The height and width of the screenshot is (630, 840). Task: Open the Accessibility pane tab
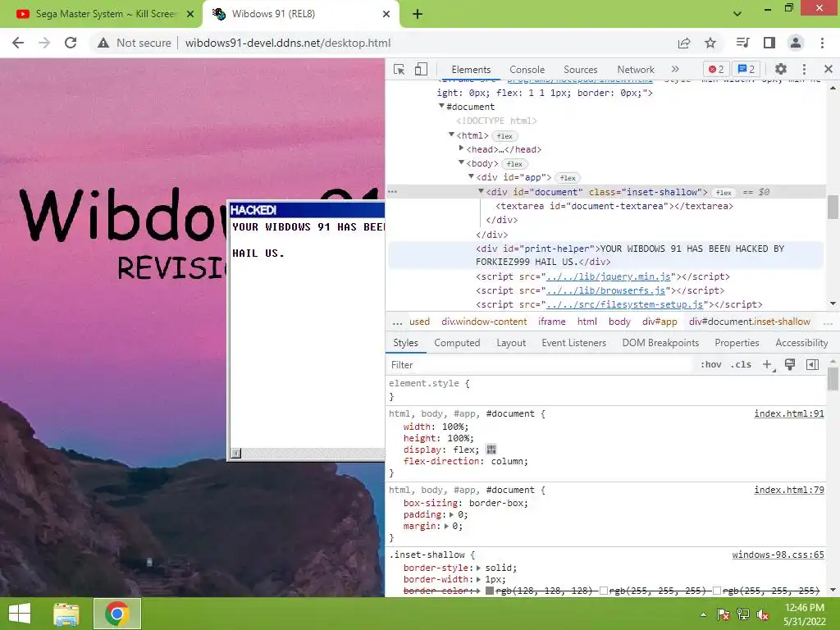(x=801, y=343)
